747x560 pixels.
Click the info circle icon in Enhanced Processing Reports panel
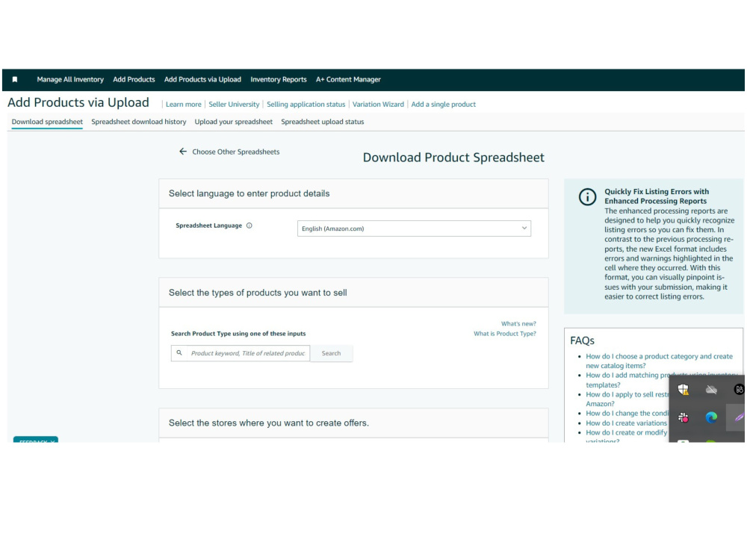click(587, 196)
